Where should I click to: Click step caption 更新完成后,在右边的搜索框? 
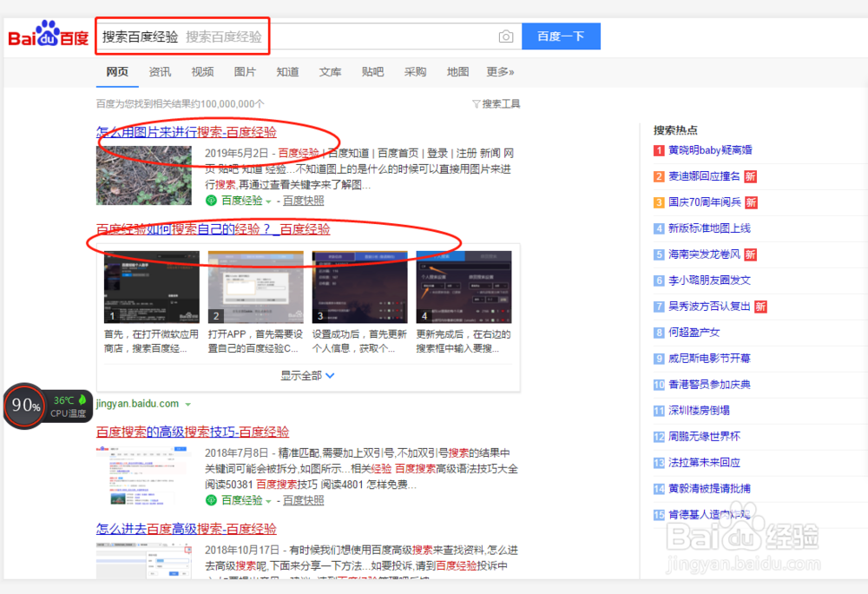tap(464, 341)
